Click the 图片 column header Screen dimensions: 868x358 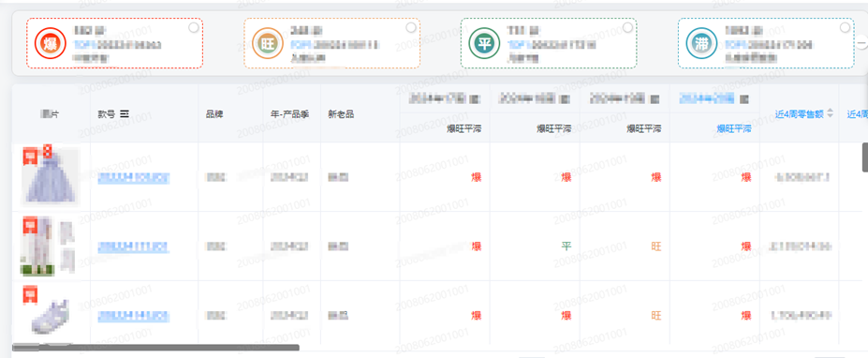(x=51, y=114)
